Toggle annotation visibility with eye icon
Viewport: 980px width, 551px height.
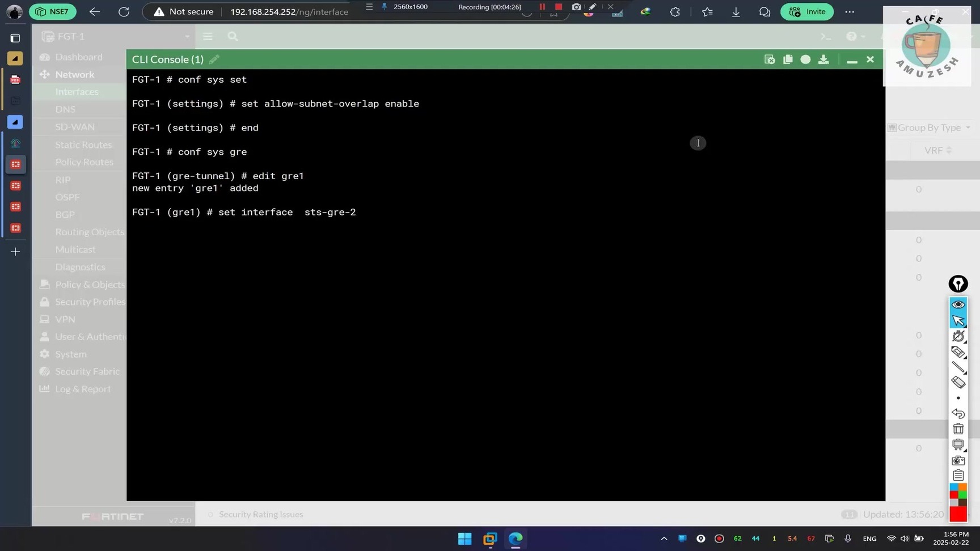pos(958,304)
